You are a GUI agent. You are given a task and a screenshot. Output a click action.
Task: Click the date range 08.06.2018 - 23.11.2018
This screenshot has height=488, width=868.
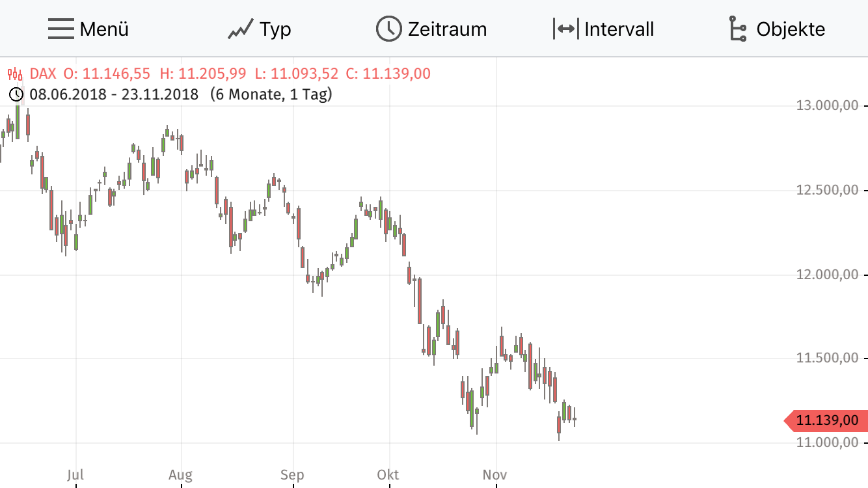tap(114, 94)
